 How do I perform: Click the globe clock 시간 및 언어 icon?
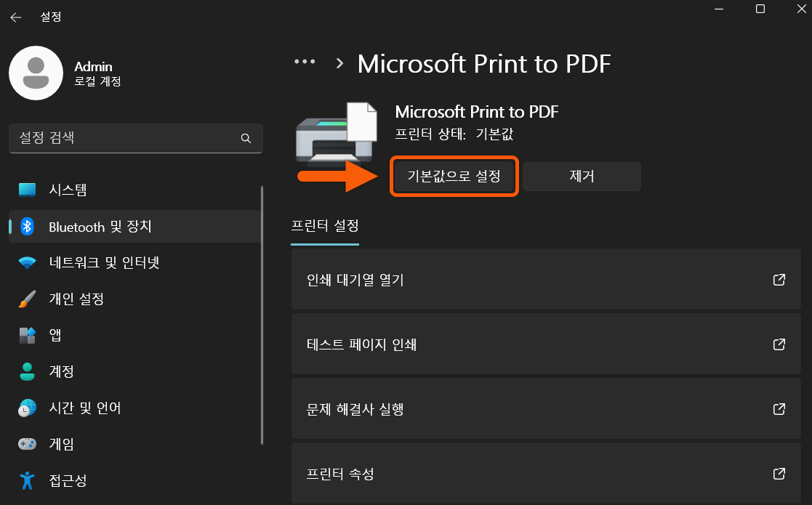[27, 408]
